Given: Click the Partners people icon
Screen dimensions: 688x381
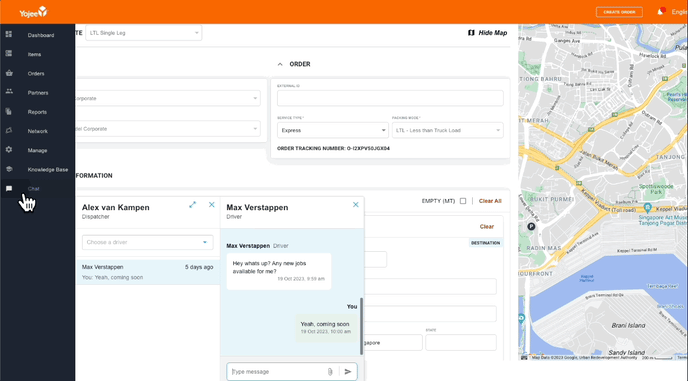Looking at the screenshot, I should click(9, 92).
